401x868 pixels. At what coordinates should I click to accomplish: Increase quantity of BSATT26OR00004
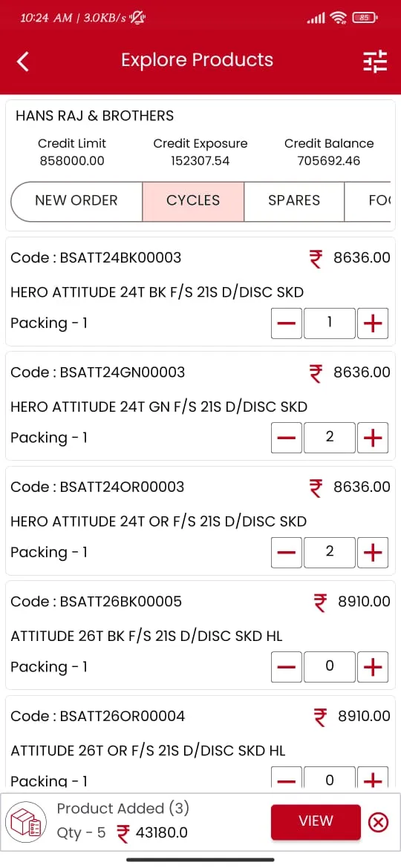[x=373, y=777]
